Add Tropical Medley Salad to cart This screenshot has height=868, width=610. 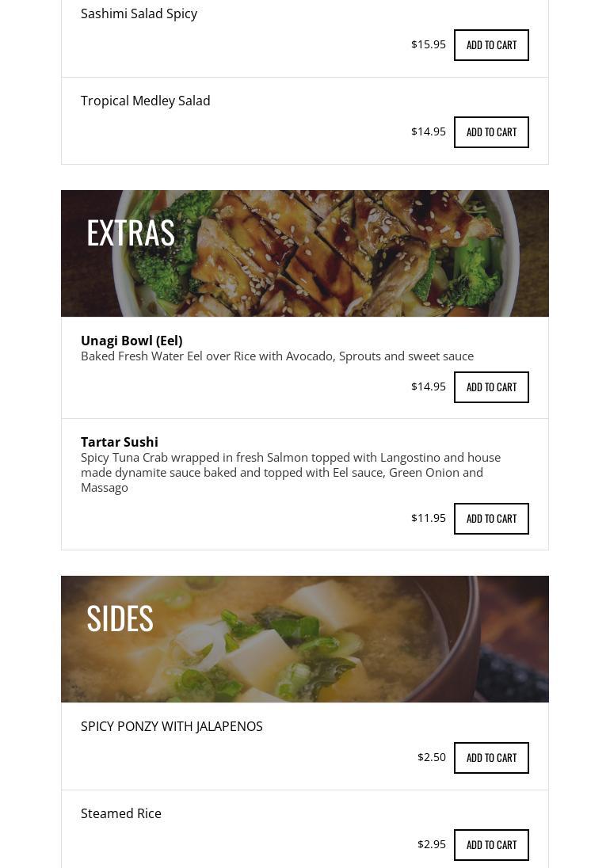[x=491, y=131]
